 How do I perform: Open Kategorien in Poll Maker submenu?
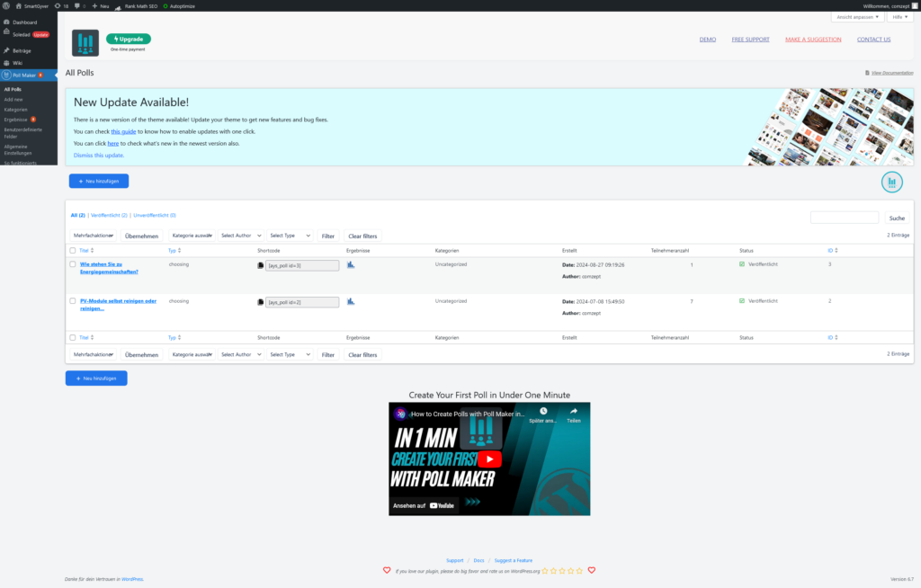click(16, 109)
